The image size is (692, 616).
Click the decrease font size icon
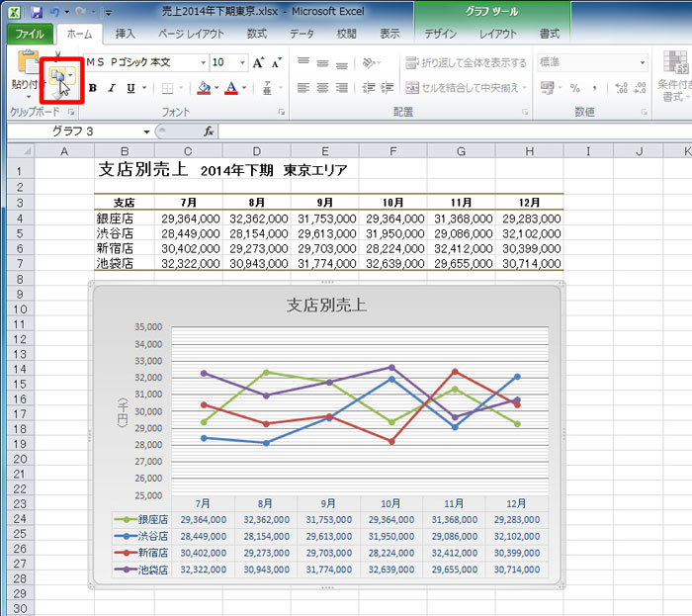[277, 62]
